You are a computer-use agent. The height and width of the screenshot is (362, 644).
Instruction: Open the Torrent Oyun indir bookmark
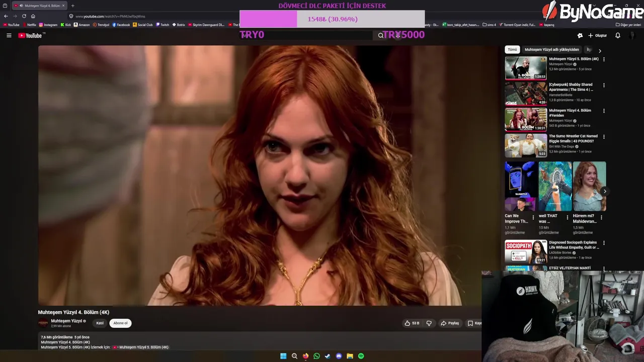[518, 25]
